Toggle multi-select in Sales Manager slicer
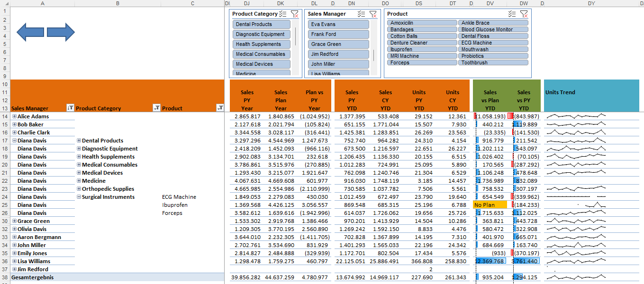Screen dimensions: 644x284 point(361,14)
